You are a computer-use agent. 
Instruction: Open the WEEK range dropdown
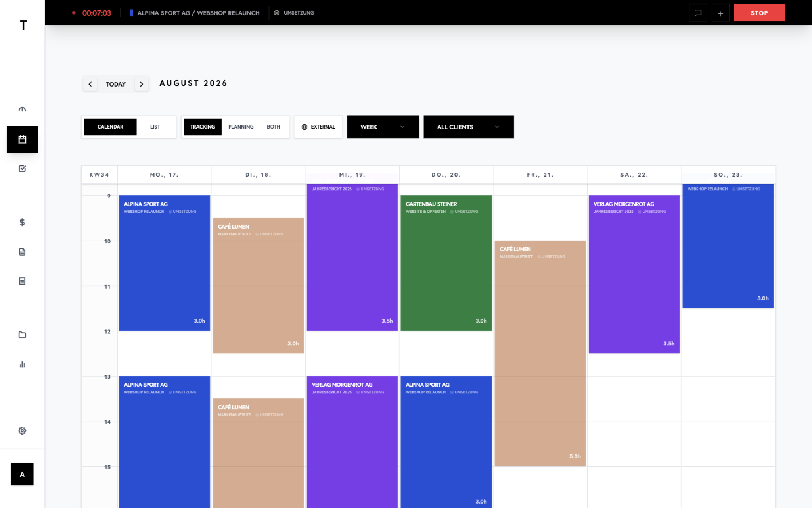(x=383, y=127)
